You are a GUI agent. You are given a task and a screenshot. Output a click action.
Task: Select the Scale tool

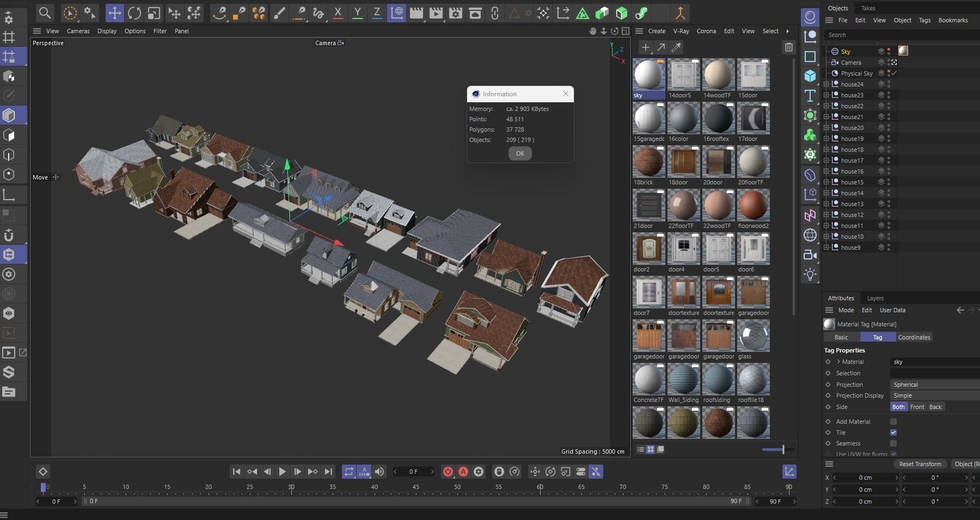point(154,13)
